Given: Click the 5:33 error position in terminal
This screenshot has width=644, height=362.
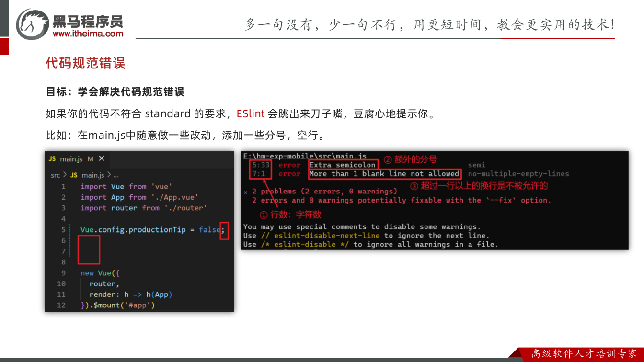Looking at the screenshot, I should [x=261, y=165].
